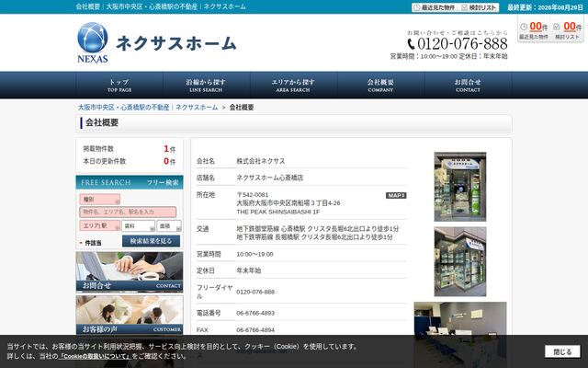Click the フリーダイヤル value 0120-076-888
The image size is (588, 368).
click(255, 292)
